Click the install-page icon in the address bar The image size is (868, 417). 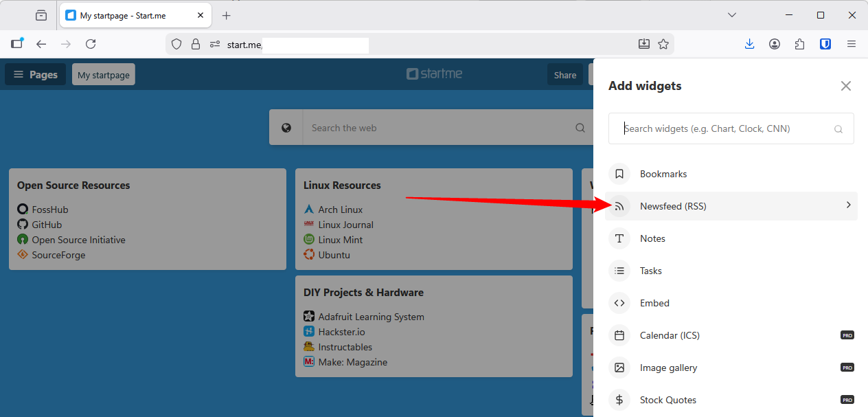click(644, 44)
